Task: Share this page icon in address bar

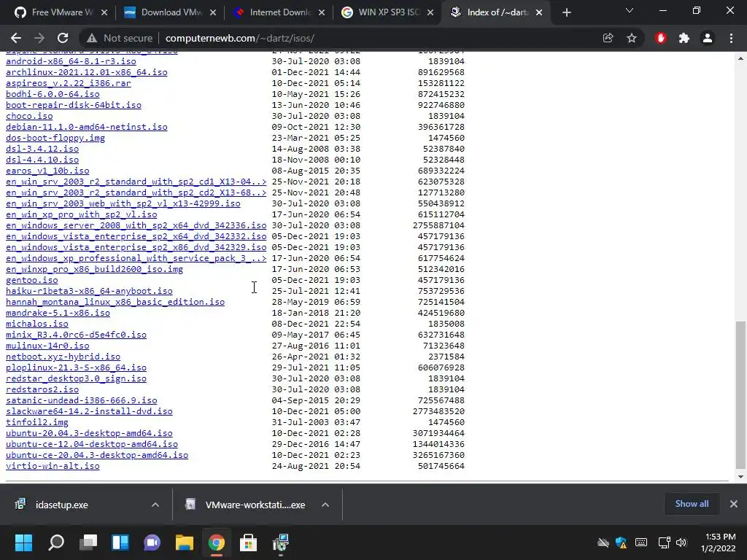Action: (x=608, y=38)
